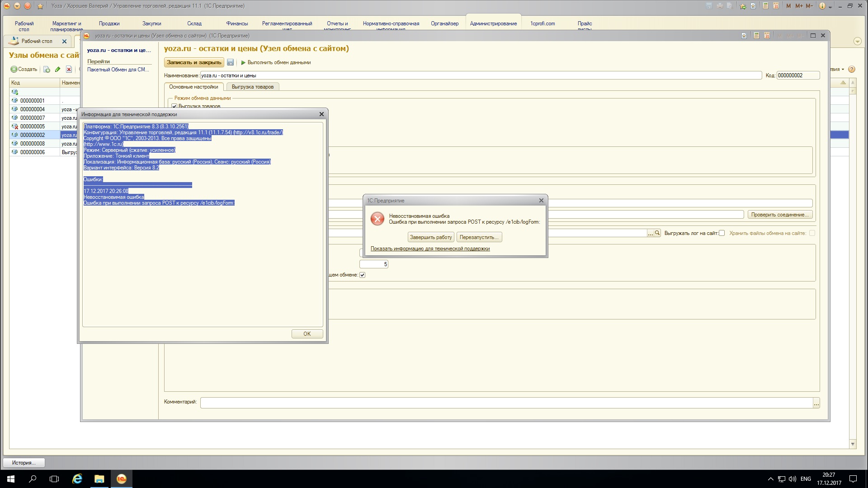Open the ellipsis selector next to Комментарий field

(816, 403)
